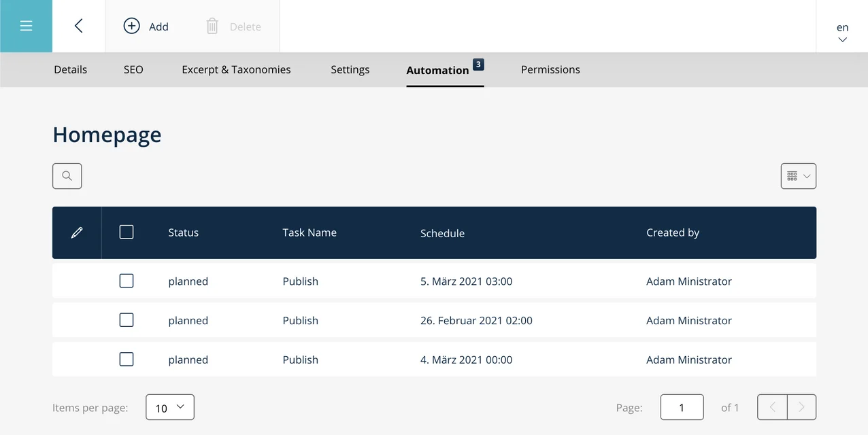The image size is (868, 435).
Task: Tick the 4. März 2021 task checkbox
Action: tap(126, 360)
